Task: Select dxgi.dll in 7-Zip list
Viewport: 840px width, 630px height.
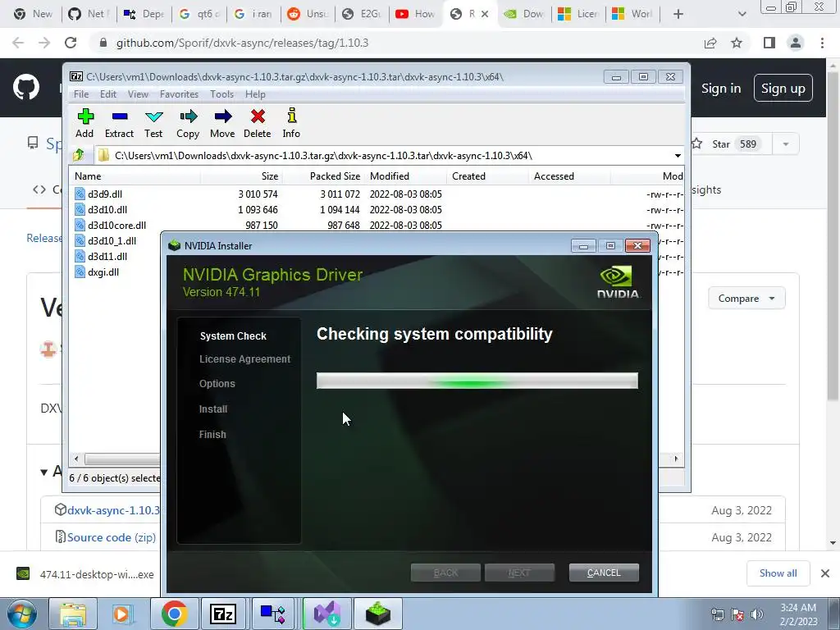Action: click(x=103, y=272)
